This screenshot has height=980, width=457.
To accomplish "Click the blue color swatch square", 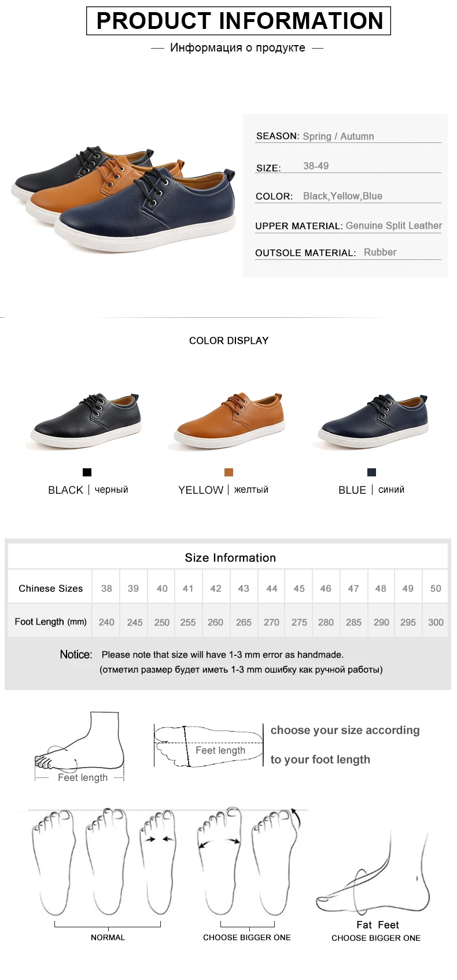I will coord(371,472).
